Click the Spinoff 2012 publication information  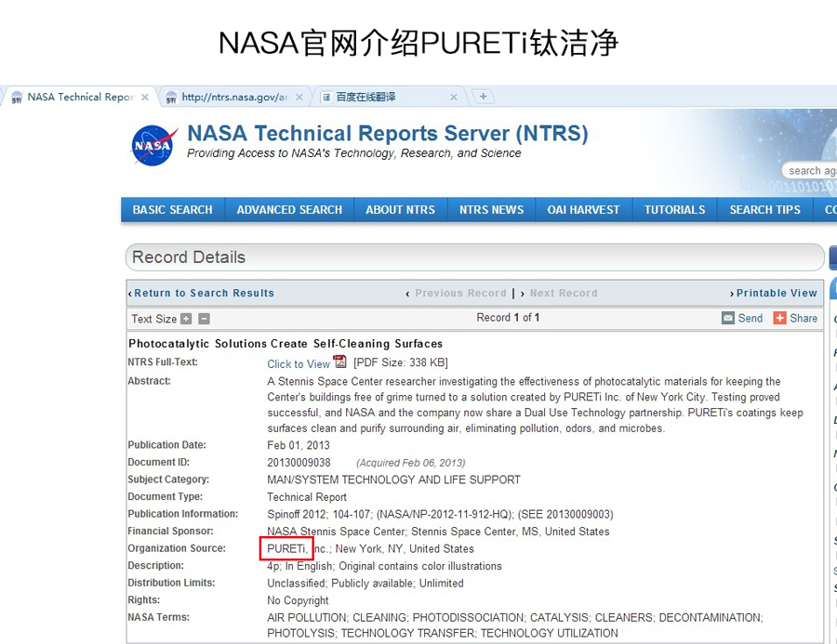coord(440,514)
